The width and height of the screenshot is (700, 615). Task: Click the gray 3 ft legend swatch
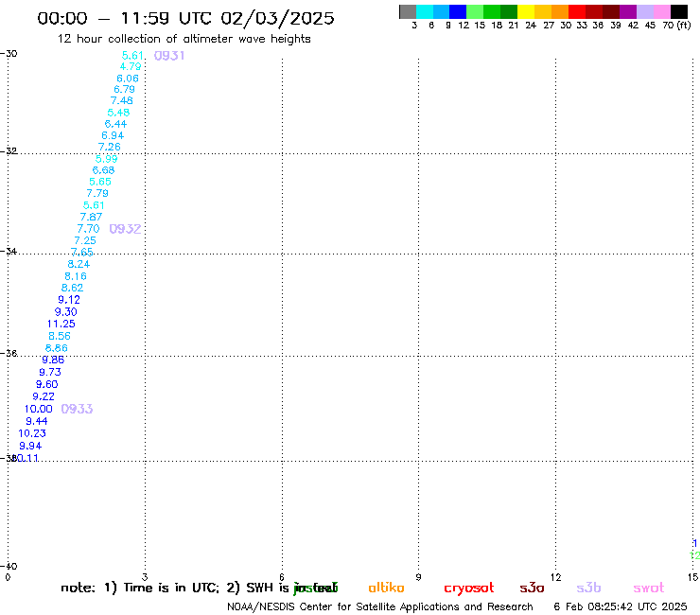click(x=408, y=11)
